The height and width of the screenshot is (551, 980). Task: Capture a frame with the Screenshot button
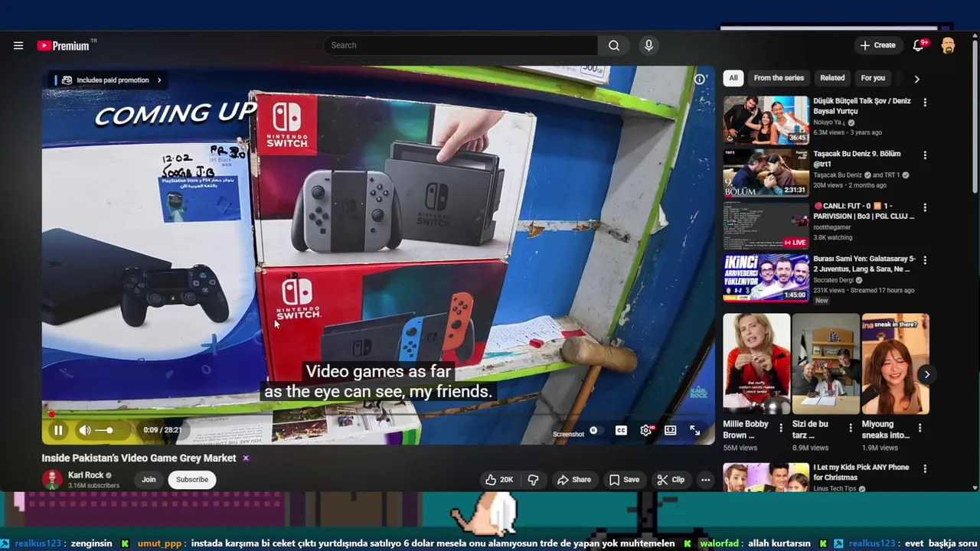pos(569,434)
